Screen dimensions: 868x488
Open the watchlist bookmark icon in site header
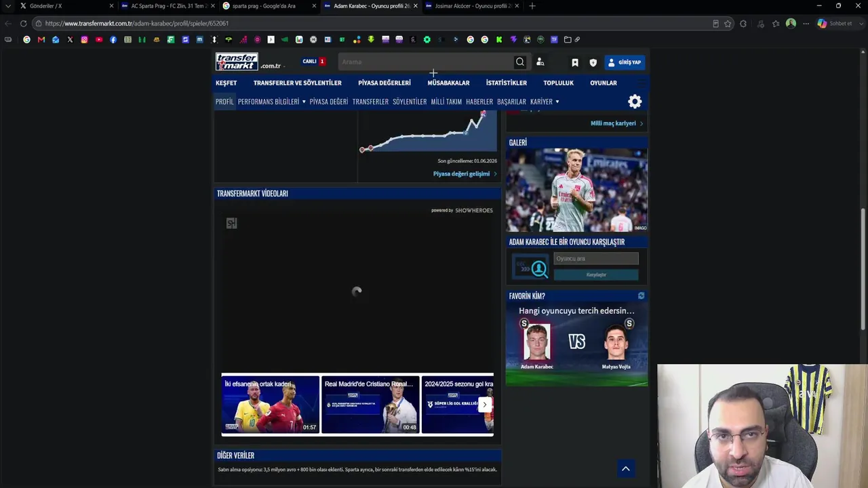pyautogui.click(x=575, y=62)
